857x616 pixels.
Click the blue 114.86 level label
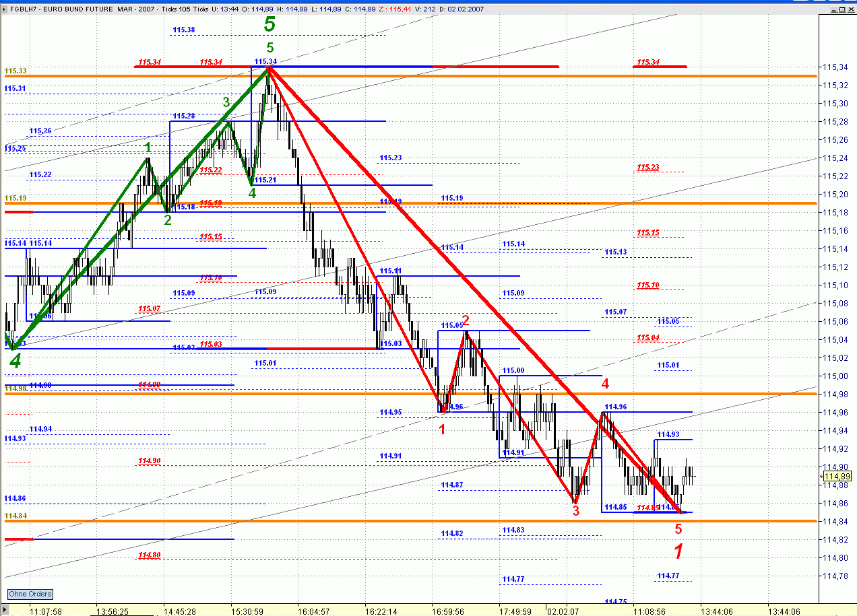pos(15,498)
